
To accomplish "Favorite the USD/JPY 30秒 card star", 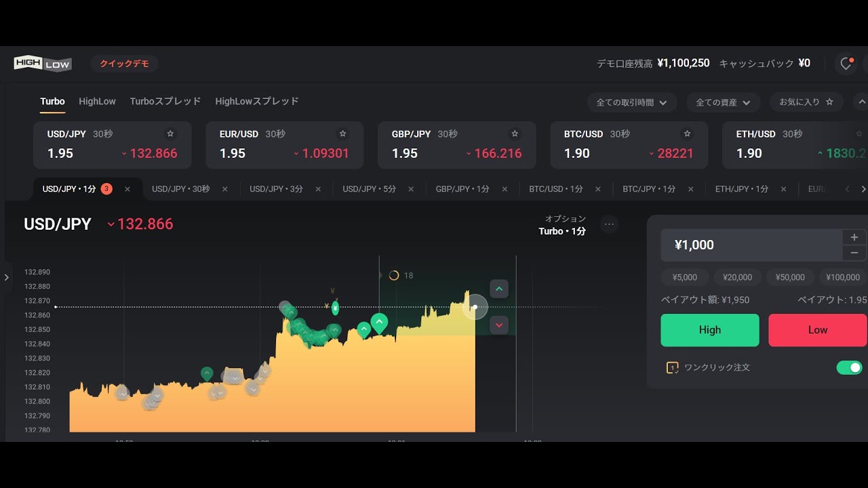I will [170, 134].
